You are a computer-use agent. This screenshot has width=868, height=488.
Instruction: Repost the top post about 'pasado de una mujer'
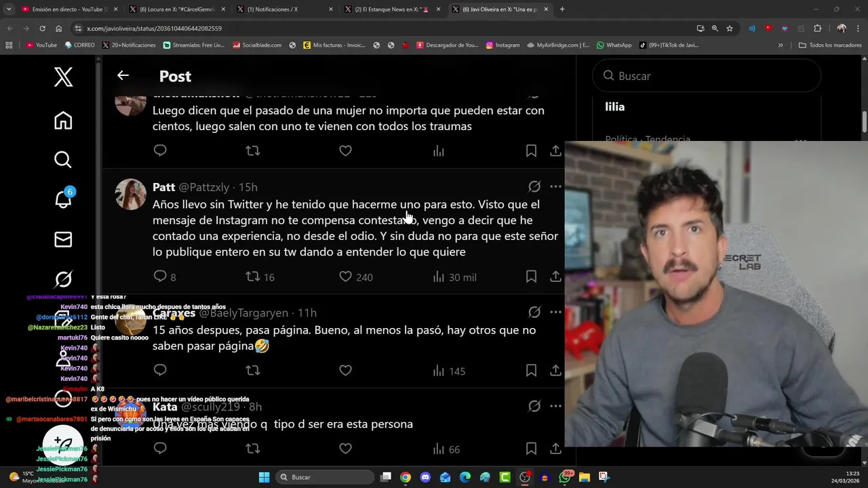[x=252, y=150]
